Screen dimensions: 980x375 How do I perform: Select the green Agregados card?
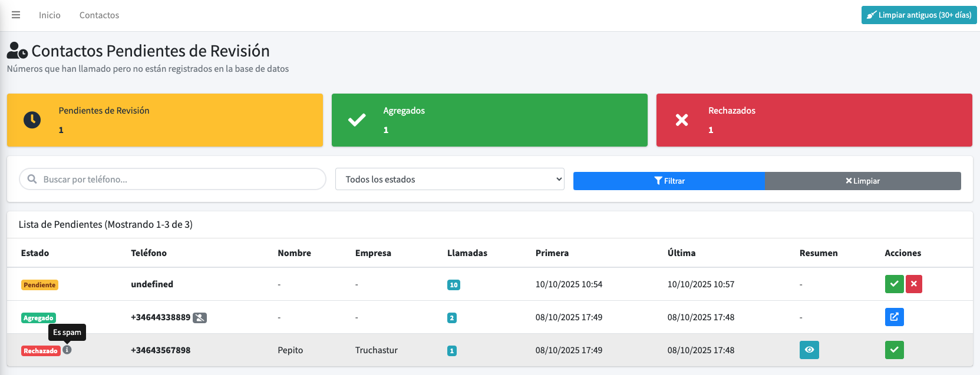[489, 120]
